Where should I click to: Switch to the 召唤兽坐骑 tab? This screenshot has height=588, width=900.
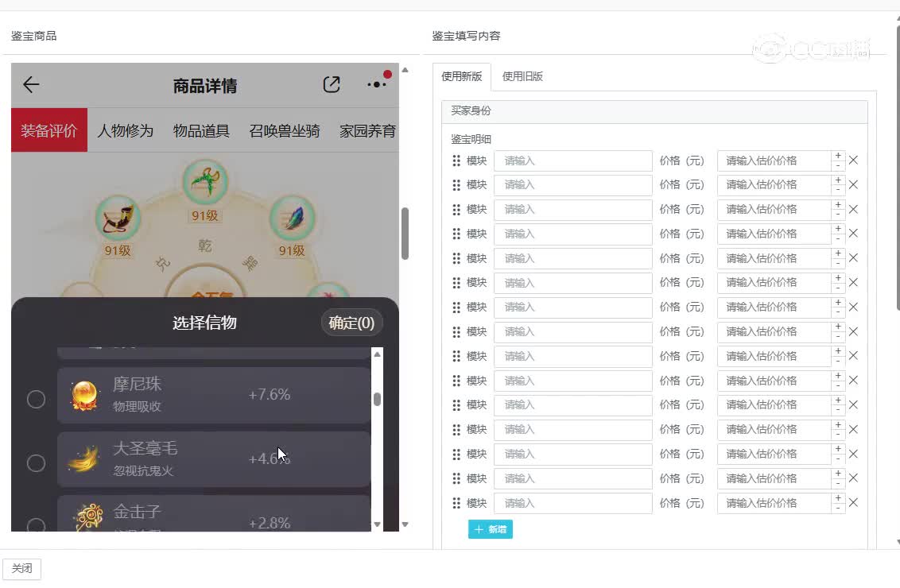285,131
